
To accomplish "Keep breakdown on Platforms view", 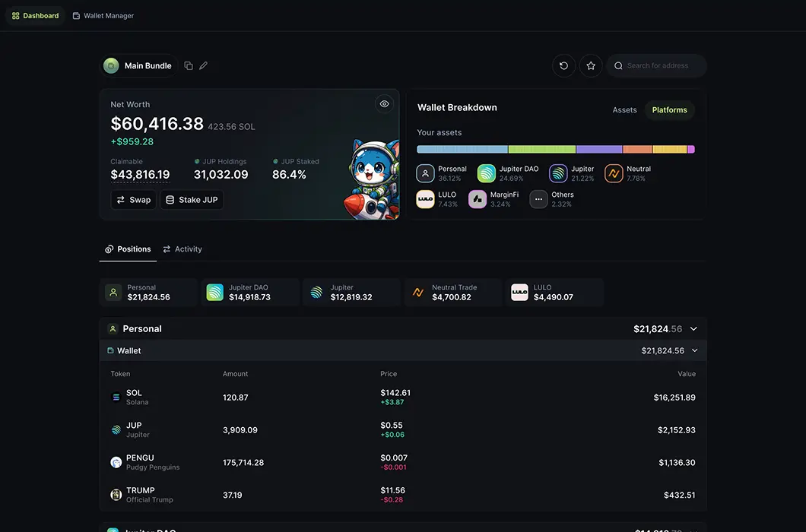I will [x=669, y=109].
